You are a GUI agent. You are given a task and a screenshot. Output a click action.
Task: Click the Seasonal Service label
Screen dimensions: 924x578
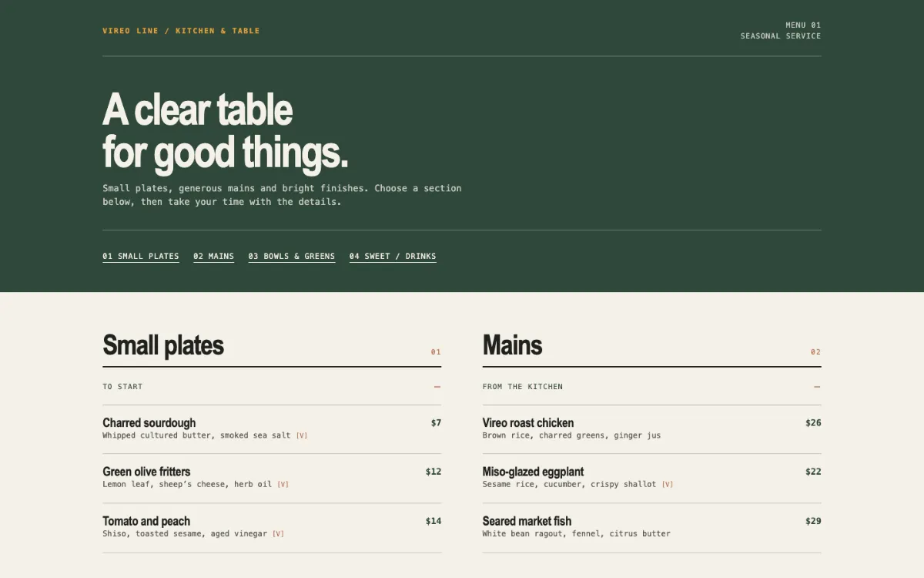(781, 36)
